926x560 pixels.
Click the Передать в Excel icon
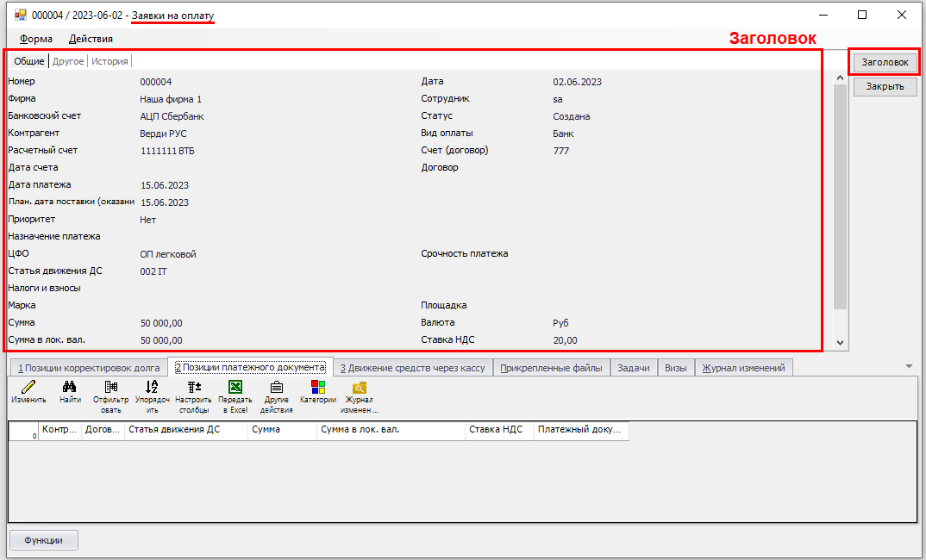235,389
